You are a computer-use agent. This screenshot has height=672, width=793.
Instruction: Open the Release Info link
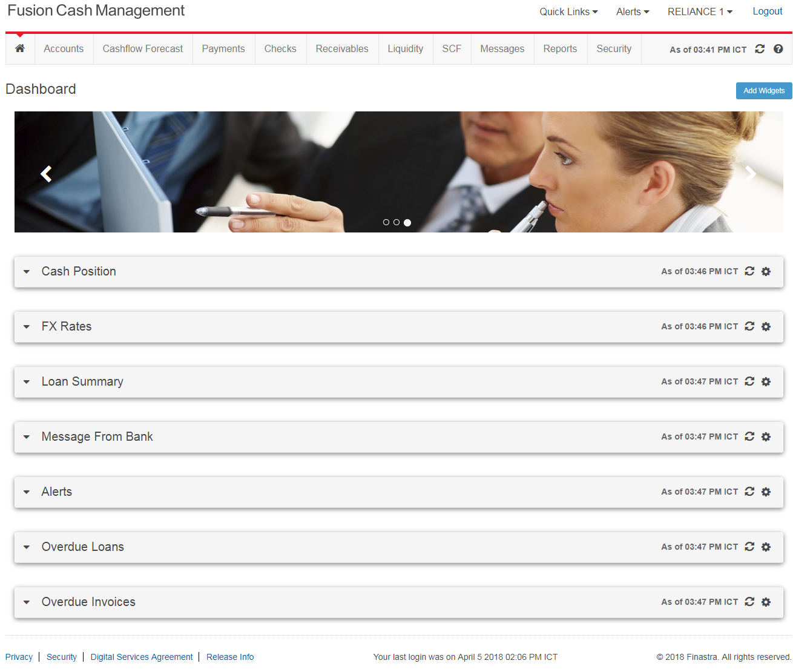(230, 657)
